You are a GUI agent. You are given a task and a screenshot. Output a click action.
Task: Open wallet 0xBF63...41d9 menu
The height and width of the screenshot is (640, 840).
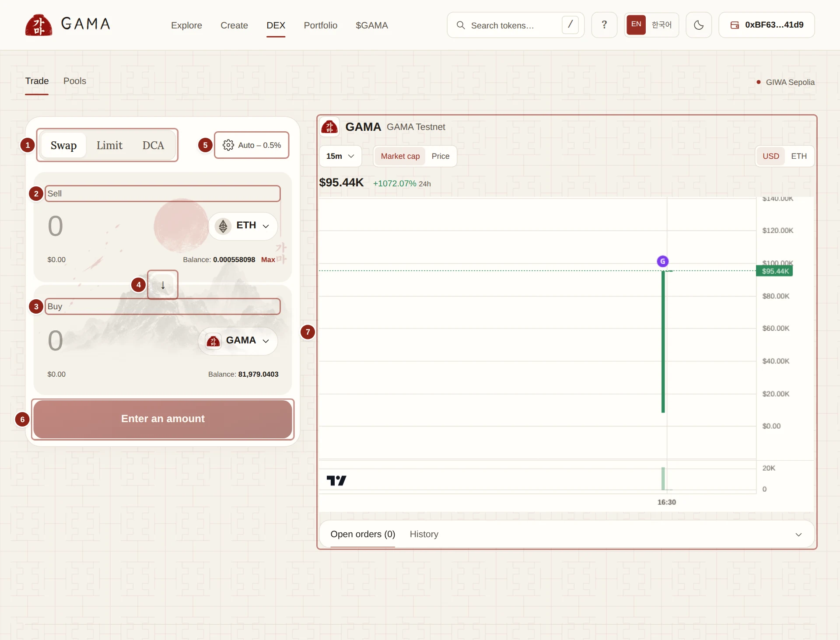(766, 25)
